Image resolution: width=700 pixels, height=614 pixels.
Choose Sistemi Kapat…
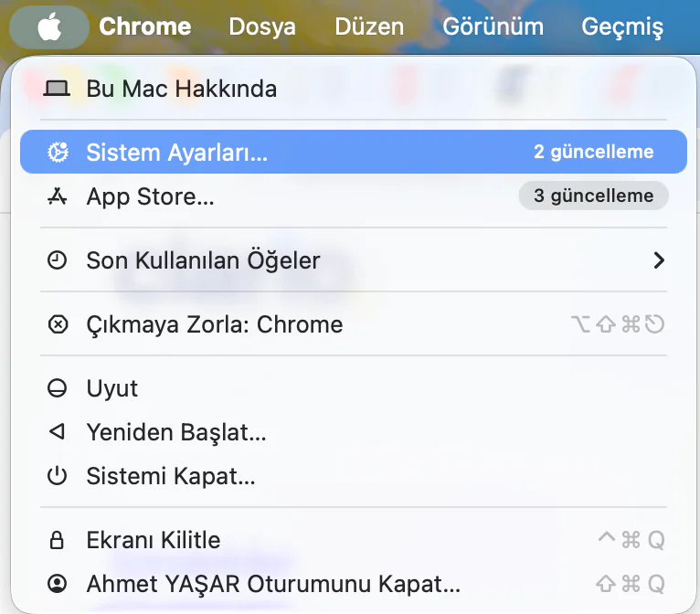click(354, 476)
